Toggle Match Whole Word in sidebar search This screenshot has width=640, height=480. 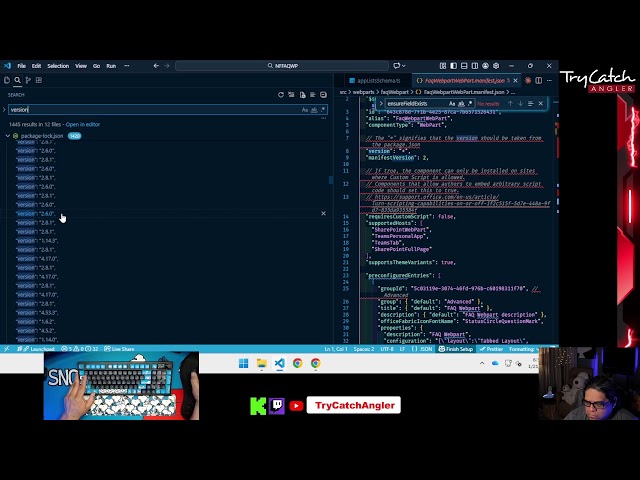tap(314, 110)
